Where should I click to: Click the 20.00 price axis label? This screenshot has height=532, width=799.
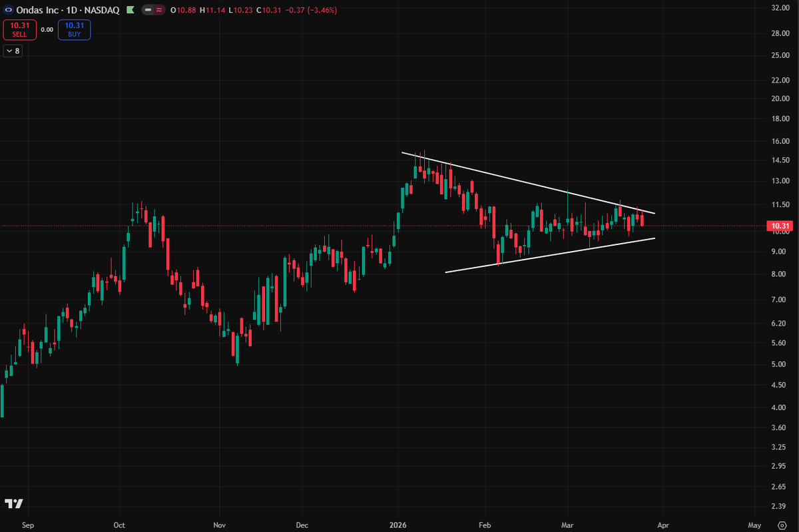click(x=780, y=99)
